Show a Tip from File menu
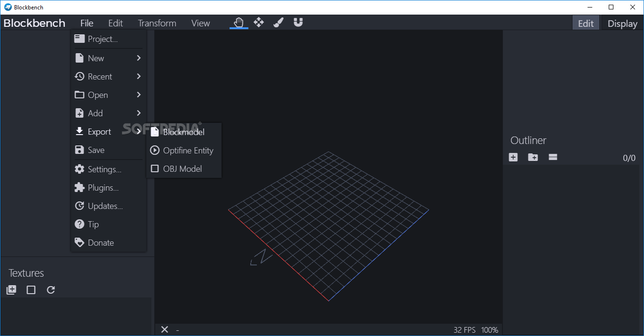The image size is (644, 336). click(x=108, y=224)
